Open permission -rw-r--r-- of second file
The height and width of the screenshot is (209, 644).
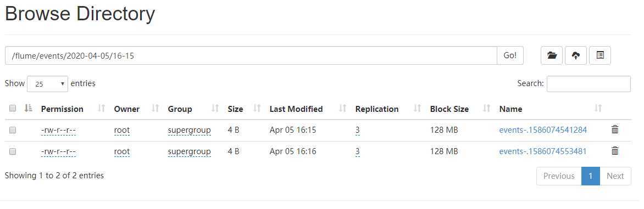pos(59,151)
